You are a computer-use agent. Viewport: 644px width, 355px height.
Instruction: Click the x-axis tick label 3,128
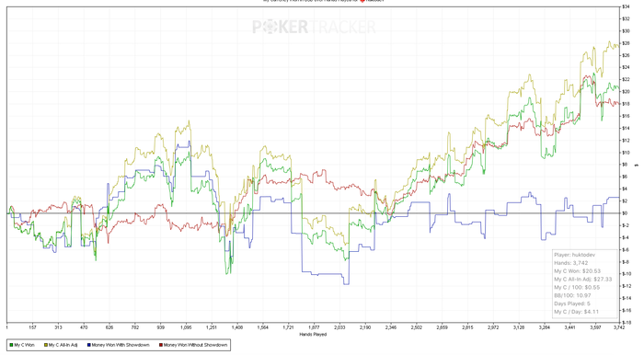[x=519, y=327]
